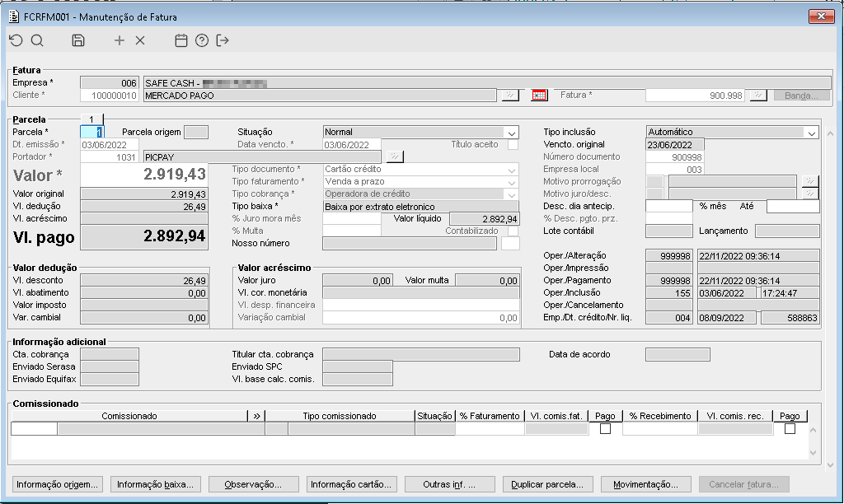Screen dimensions: 844x504
Task: Check the Pago box after Vl. comis. rec.
Action: click(790, 429)
